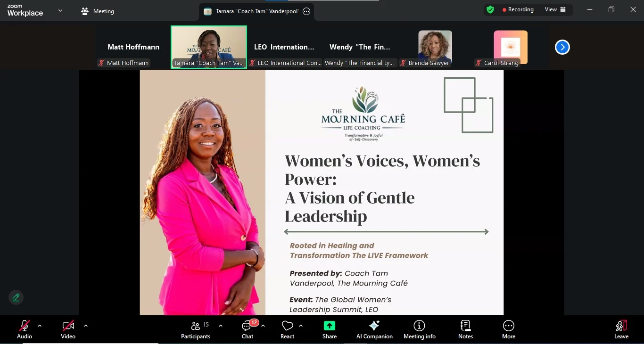Click the green encryption shield icon
Image resolution: width=644 pixels, height=344 pixels.
click(490, 9)
